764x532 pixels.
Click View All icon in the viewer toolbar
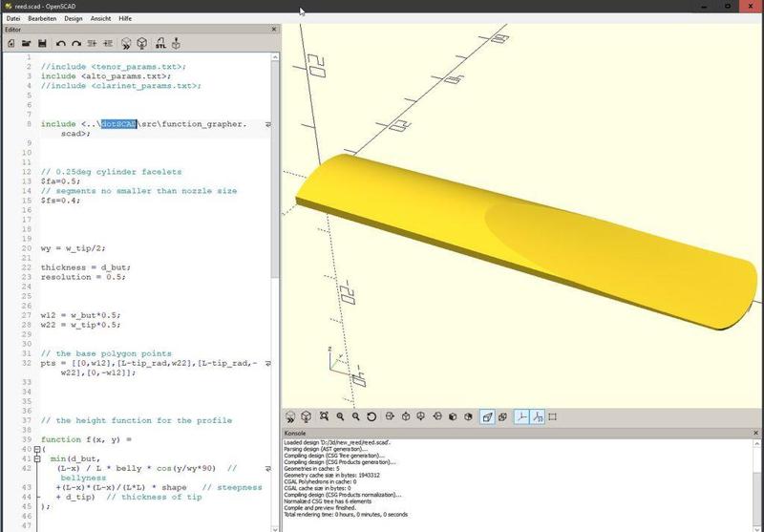(x=324, y=417)
